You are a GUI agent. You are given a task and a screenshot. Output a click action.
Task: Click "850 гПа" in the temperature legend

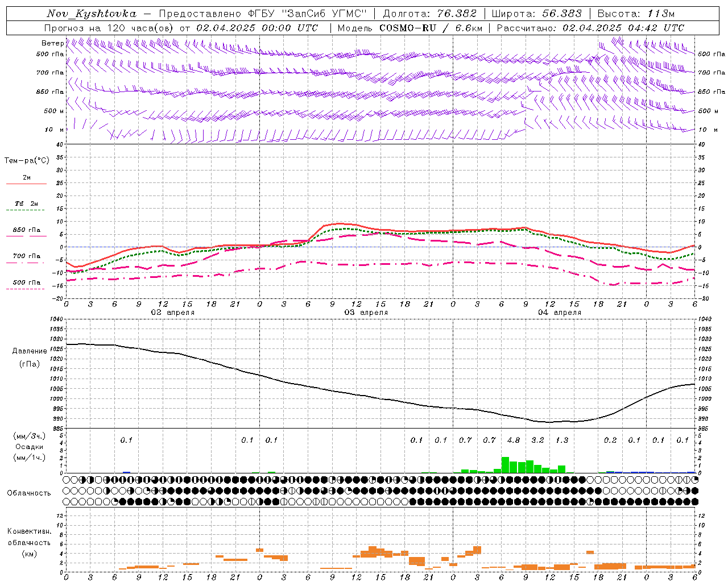[27, 230]
